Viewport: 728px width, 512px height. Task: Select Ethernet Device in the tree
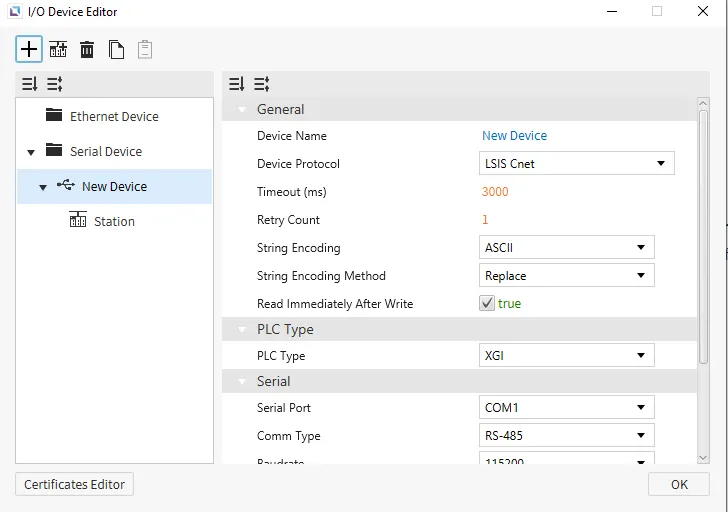[x=113, y=117]
